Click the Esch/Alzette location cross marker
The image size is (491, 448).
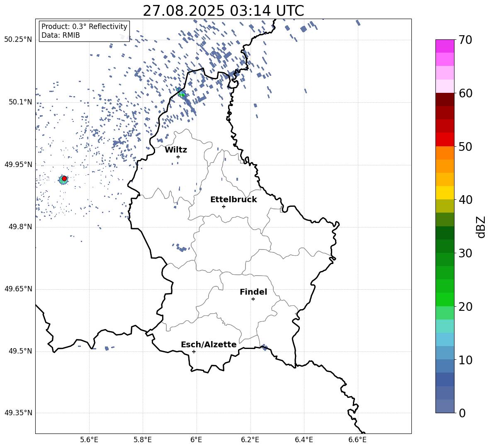194,351
